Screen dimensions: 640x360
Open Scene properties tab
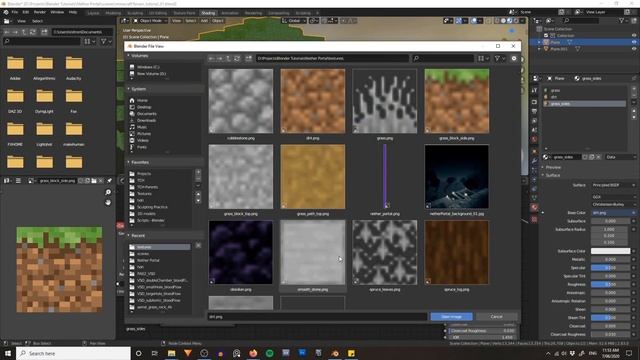pyautogui.click(x=534, y=130)
